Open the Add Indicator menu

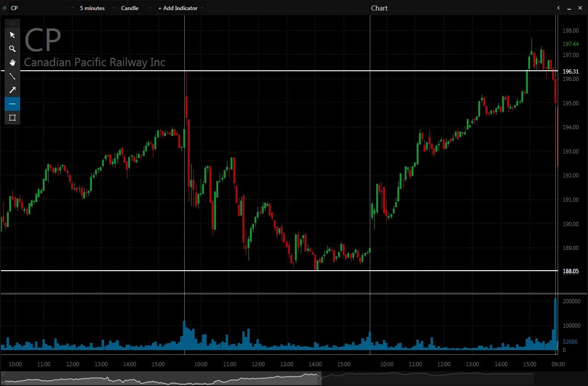pos(181,8)
